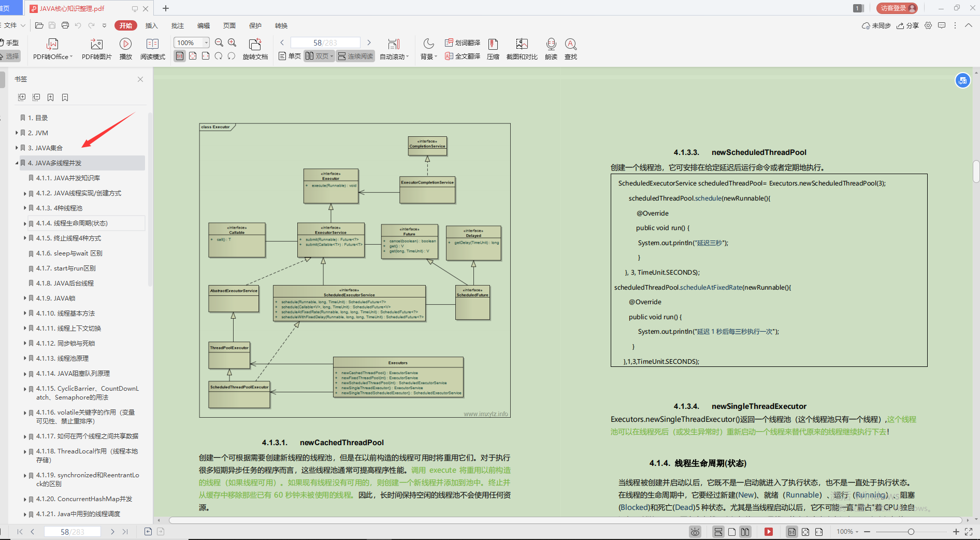Click the status bar page number field
This screenshot has height=540, width=980.
click(72, 532)
